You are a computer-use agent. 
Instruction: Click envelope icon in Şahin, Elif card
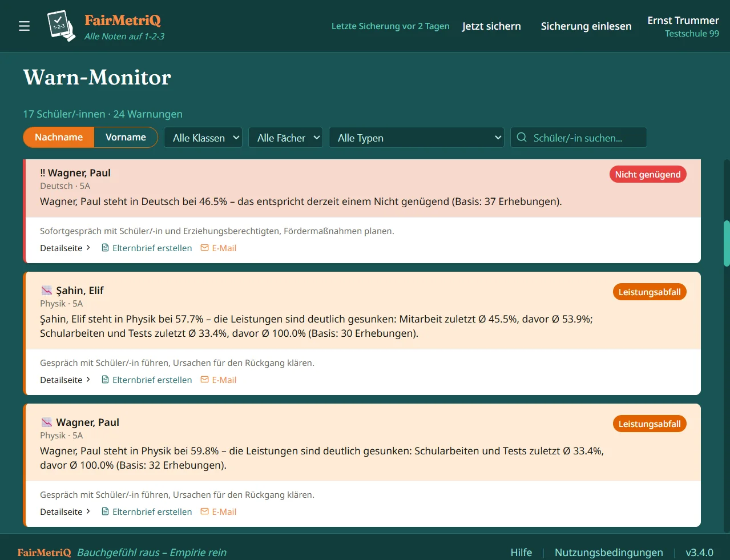pyautogui.click(x=204, y=380)
